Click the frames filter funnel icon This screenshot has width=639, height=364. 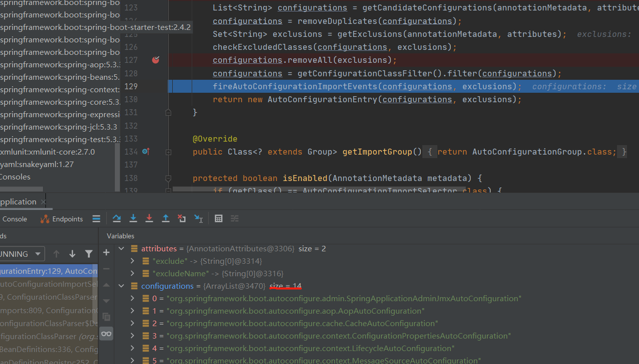coord(88,254)
